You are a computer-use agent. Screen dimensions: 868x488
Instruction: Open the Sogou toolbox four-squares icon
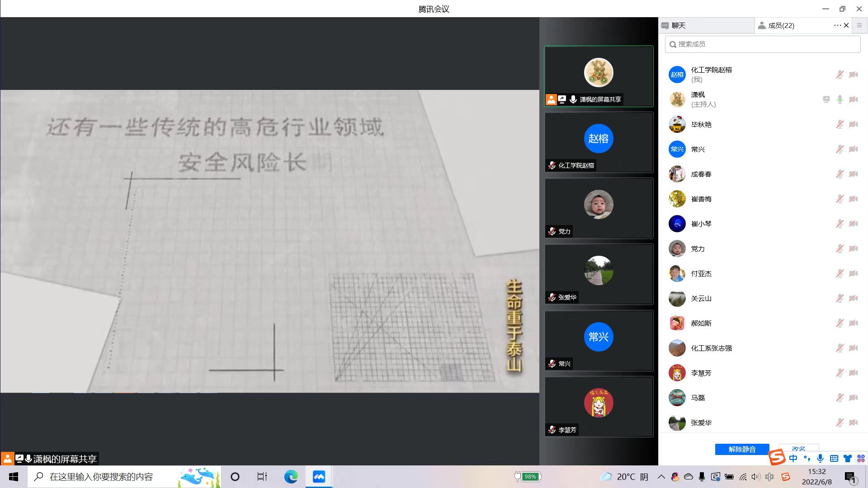point(861,459)
